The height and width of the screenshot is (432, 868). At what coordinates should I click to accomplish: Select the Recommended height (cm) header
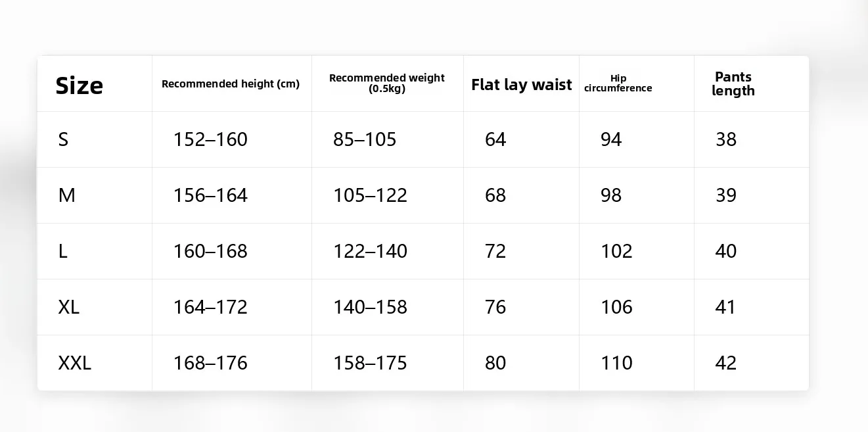231,84
